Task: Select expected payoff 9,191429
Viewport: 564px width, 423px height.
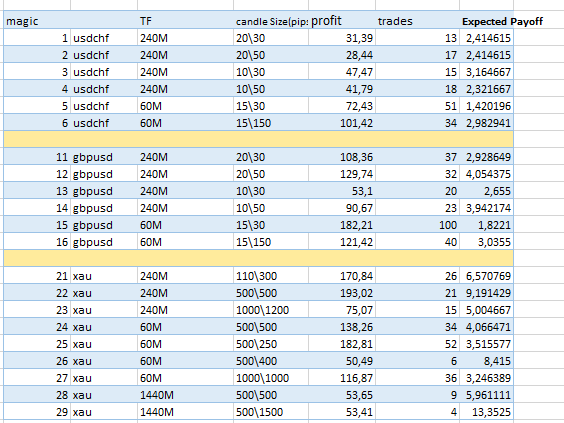Action: pos(486,293)
